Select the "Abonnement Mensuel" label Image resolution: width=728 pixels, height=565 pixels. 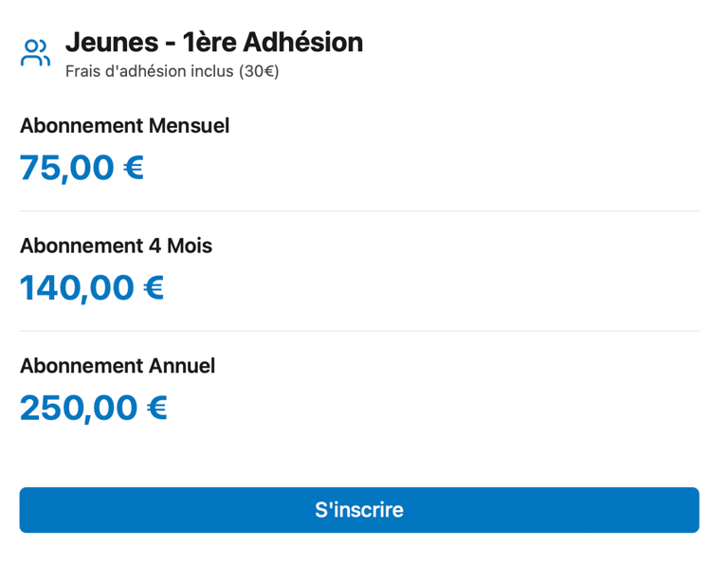click(x=124, y=126)
